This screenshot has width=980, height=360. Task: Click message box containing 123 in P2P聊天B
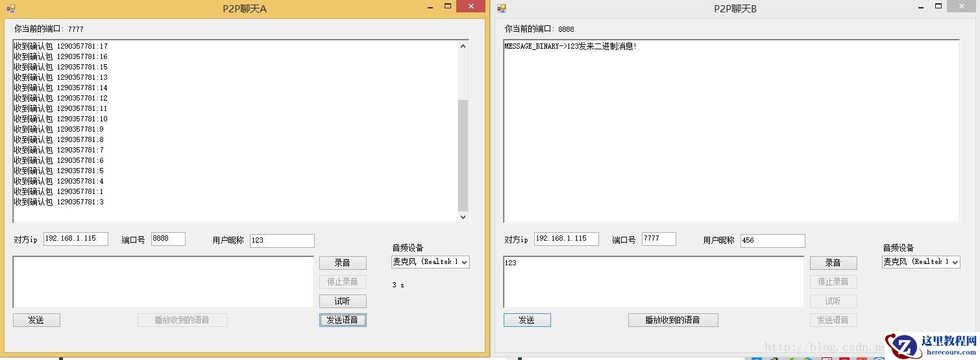click(x=654, y=282)
